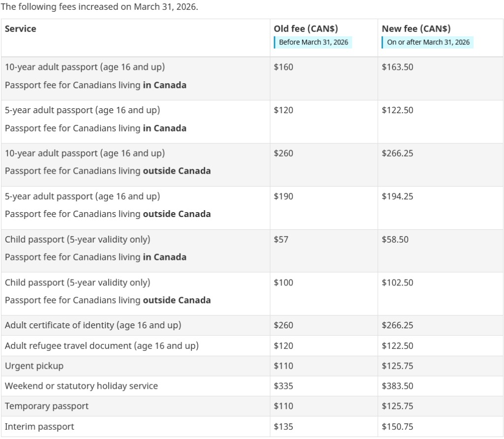Select the $58.50 child passport fee
This screenshot has height=439, width=504.
(395, 240)
